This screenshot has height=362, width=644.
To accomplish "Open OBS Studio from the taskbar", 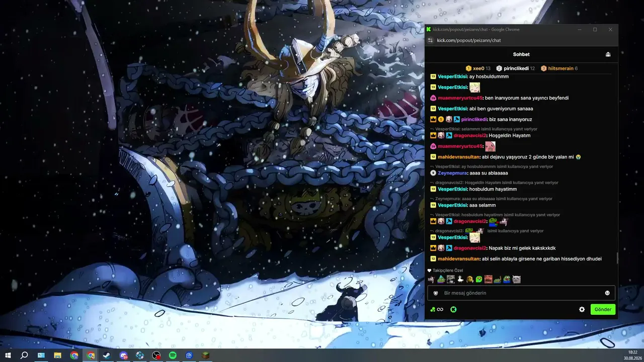I will 156,355.
